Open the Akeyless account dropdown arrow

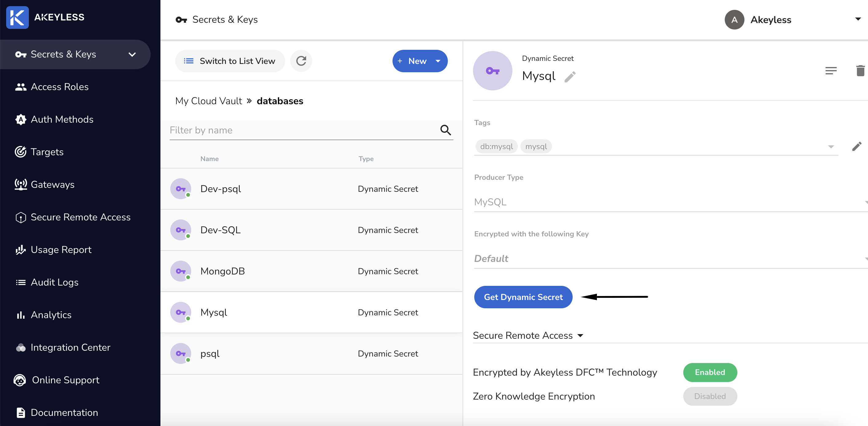(858, 19)
